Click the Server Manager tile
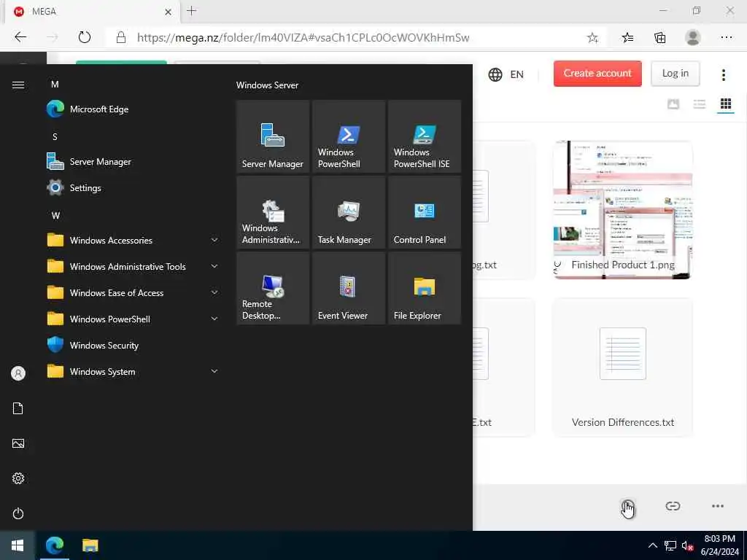Image resolution: width=747 pixels, height=560 pixels. click(273, 136)
